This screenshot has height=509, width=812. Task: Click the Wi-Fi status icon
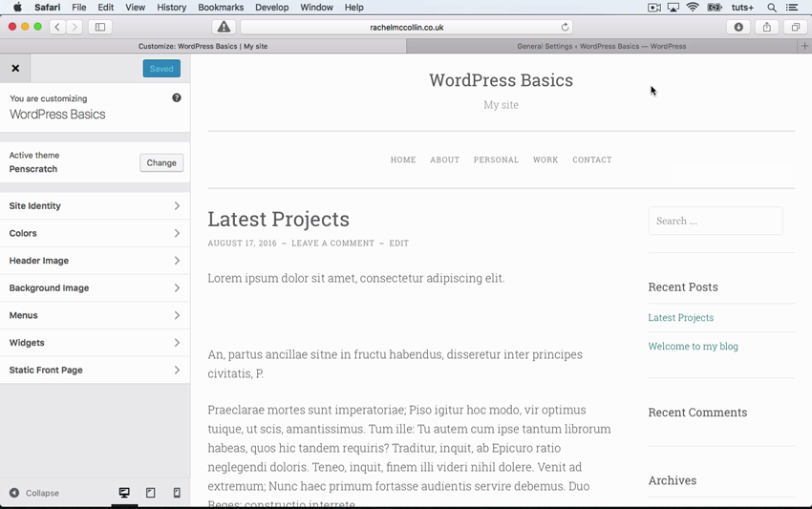[x=693, y=8]
